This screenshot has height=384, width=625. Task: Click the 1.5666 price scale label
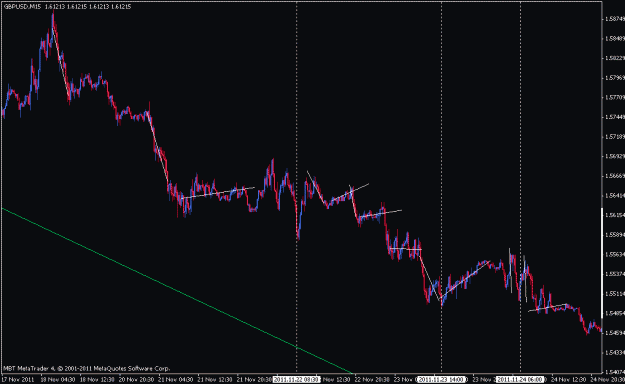coord(615,176)
